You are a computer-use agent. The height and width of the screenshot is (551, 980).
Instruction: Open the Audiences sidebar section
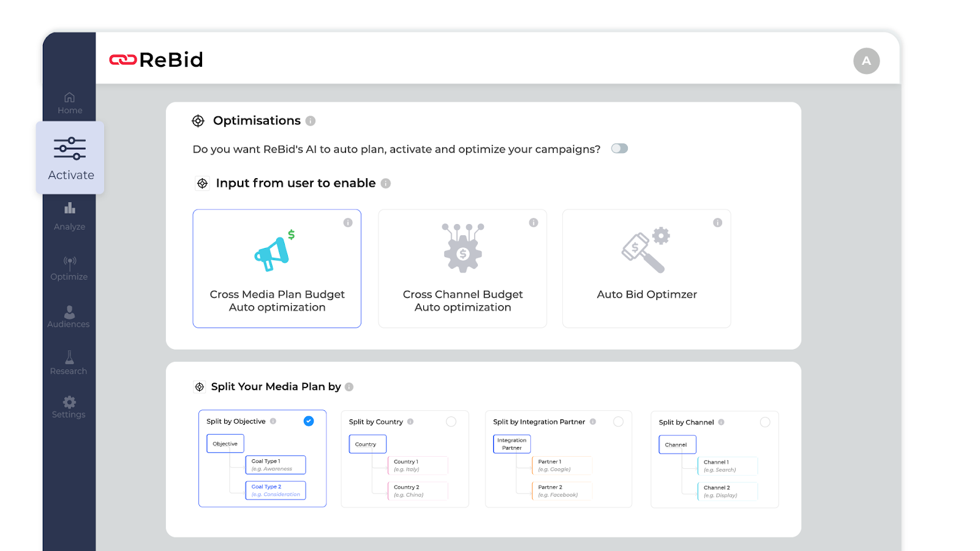(x=69, y=317)
